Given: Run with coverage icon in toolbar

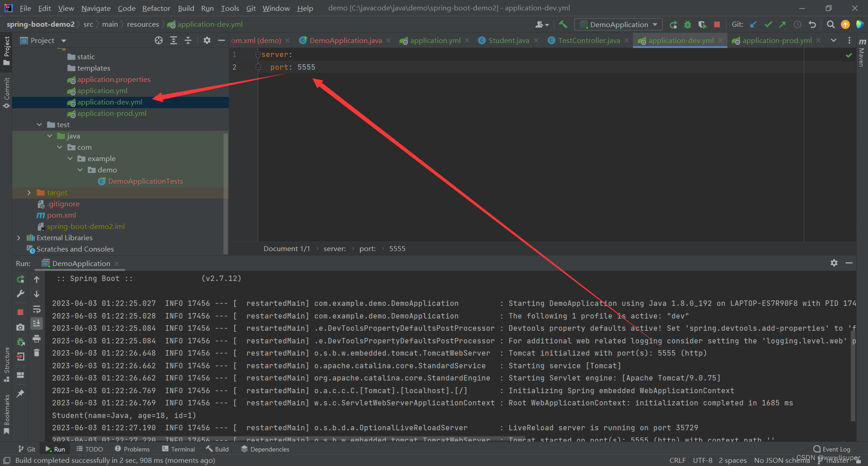Looking at the screenshot, I should [702, 24].
